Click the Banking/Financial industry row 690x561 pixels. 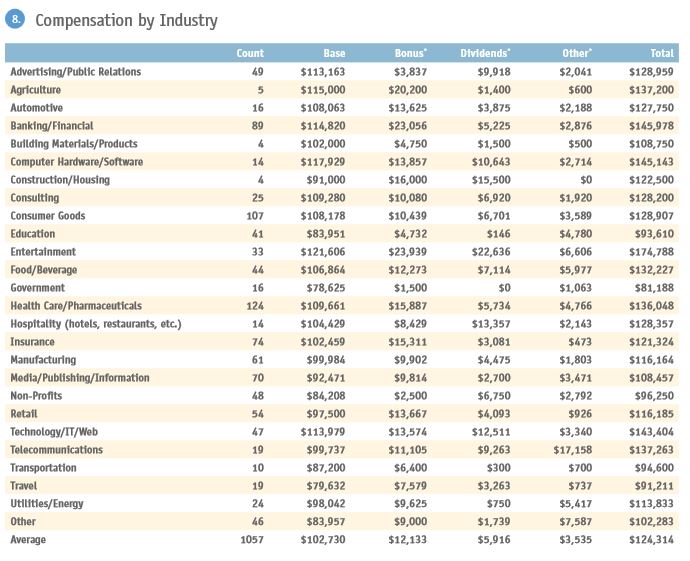pos(51,126)
